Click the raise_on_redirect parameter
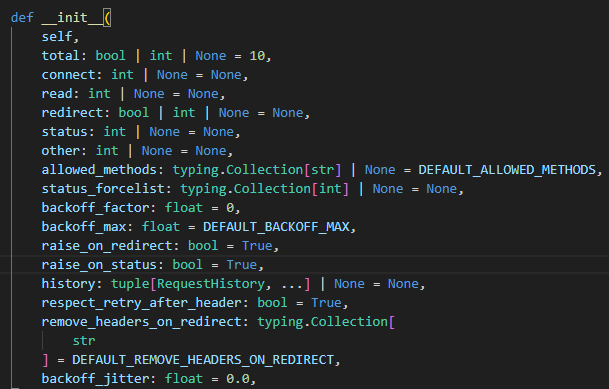The width and height of the screenshot is (609, 389). (x=107, y=246)
